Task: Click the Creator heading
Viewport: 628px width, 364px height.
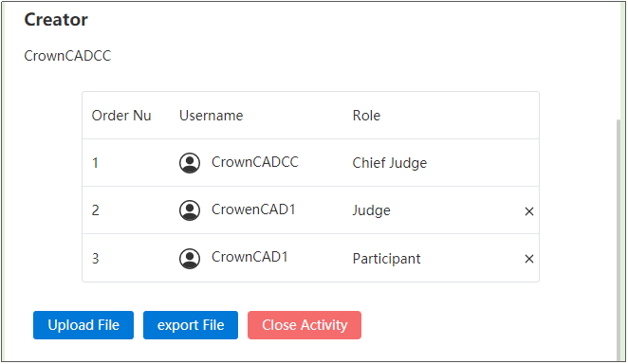Action: [56, 20]
